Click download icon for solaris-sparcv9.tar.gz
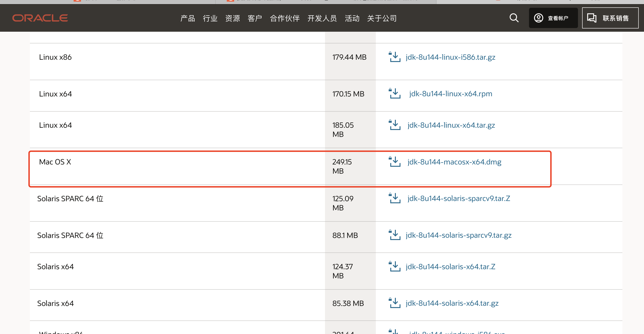The height and width of the screenshot is (334, 644). tap(394, 235)
